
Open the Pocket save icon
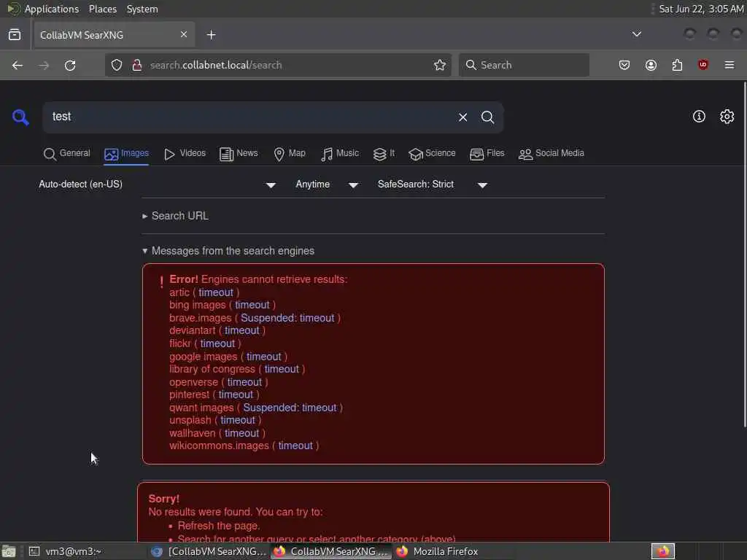pyautogui.click(x=624, y=65)
